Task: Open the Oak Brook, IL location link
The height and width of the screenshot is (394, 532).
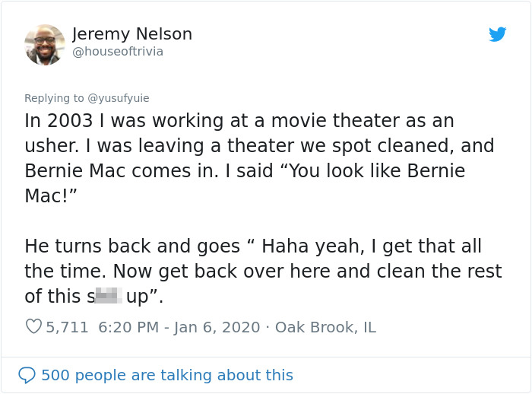Action: [325, 327]
